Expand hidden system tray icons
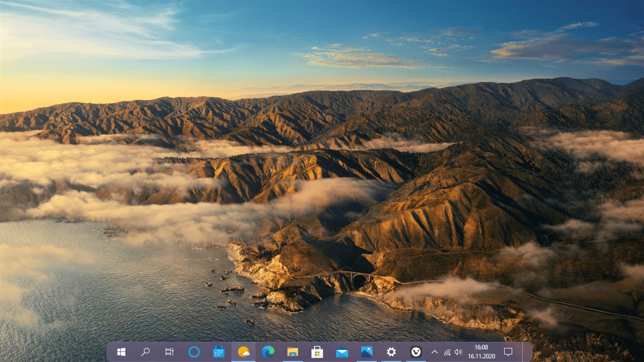The width and height of the screenshot is (644, 362). click(x=434, y=351)
